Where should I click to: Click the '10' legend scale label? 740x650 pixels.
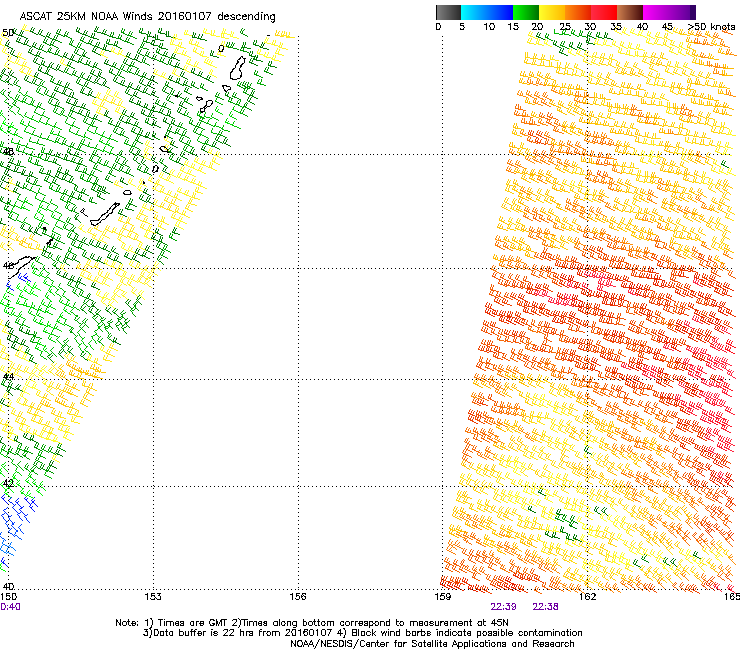click(489, 27)
